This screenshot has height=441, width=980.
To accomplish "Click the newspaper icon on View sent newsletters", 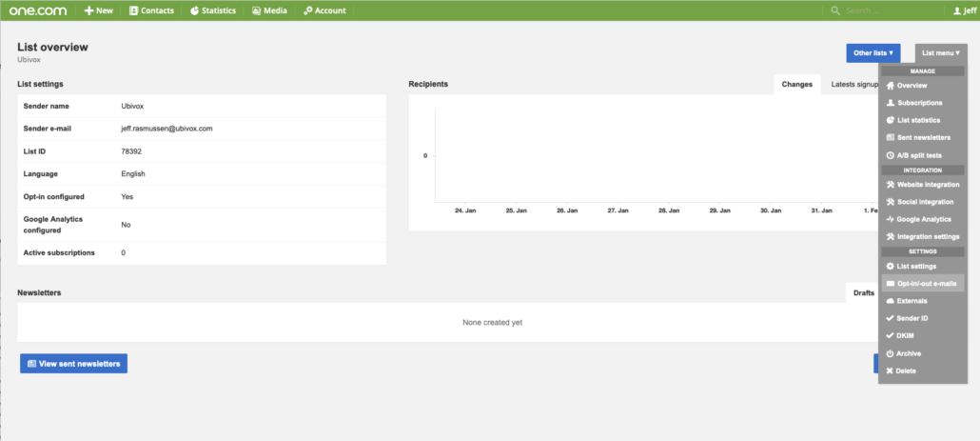I will 31,364.
